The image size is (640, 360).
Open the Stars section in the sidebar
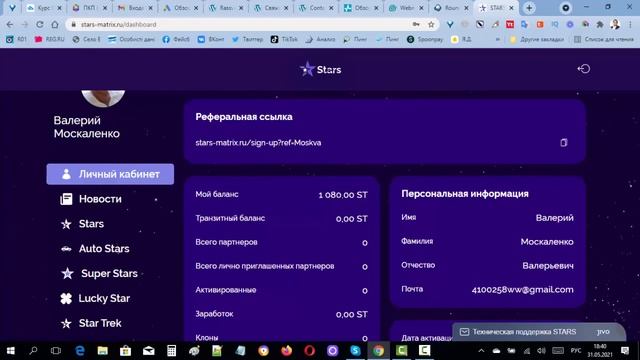pos(82,224)
